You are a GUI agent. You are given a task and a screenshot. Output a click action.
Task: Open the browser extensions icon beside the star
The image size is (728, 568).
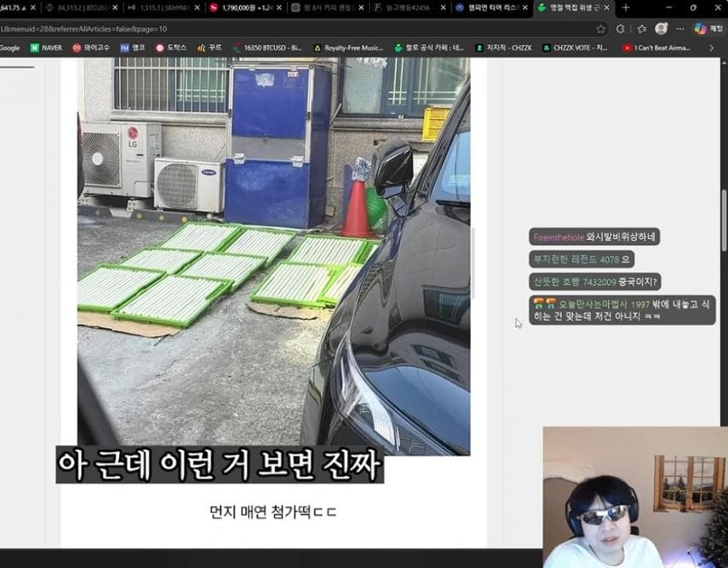(x=620, y=29)
